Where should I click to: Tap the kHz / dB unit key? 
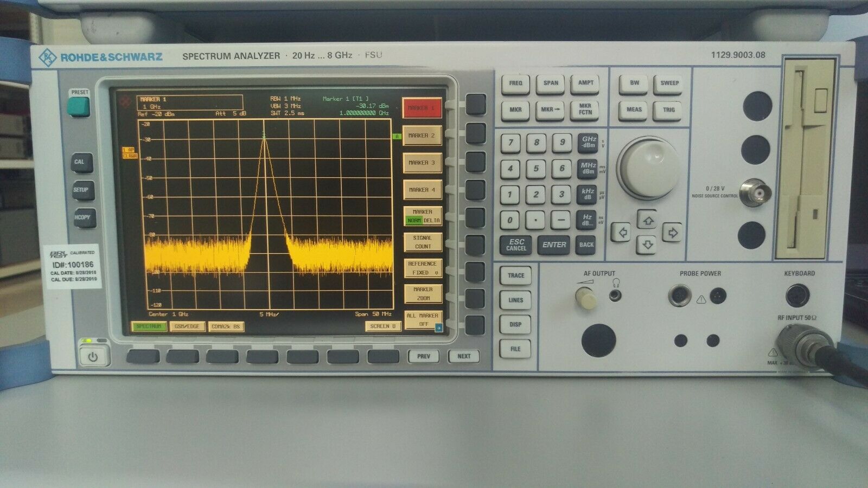point(588,194)
